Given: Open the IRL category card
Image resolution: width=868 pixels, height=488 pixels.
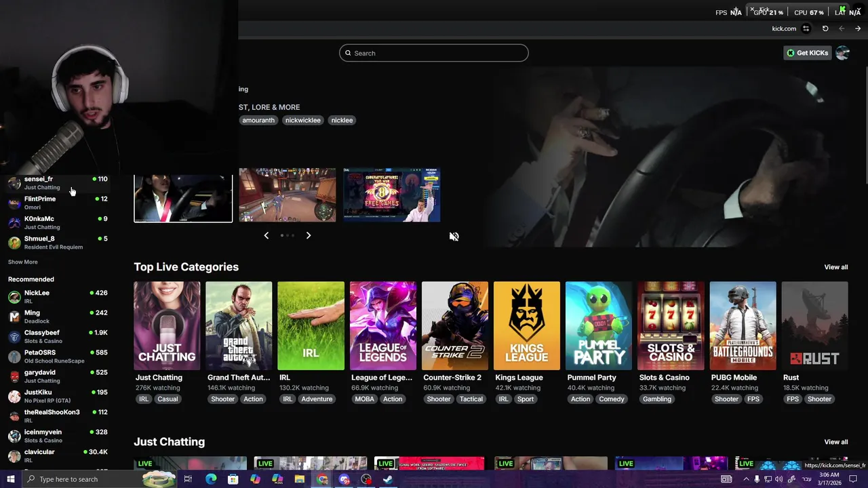Looking at the screenshot, I should pos(311,326).
